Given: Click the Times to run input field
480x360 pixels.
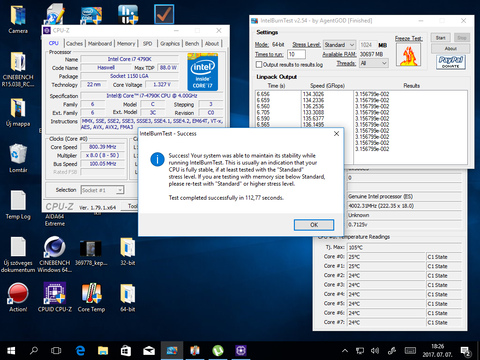Looking at the screenshot, I should click(x=296, y=54).
